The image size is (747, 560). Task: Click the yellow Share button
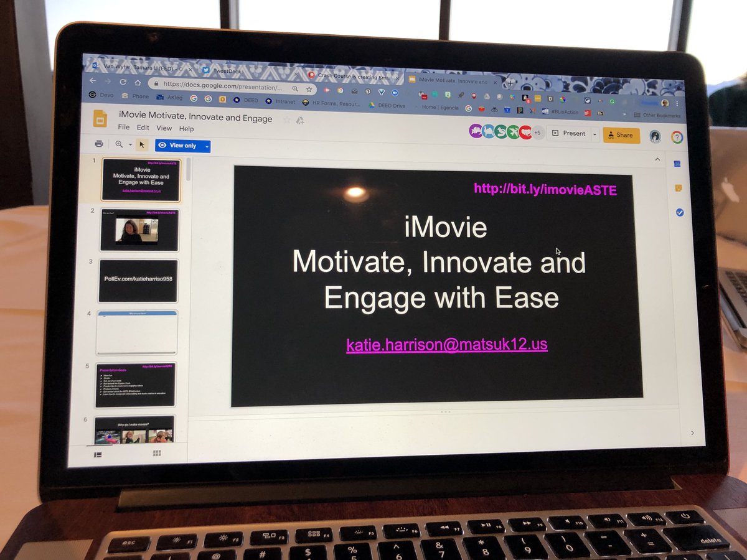(621, 135)
